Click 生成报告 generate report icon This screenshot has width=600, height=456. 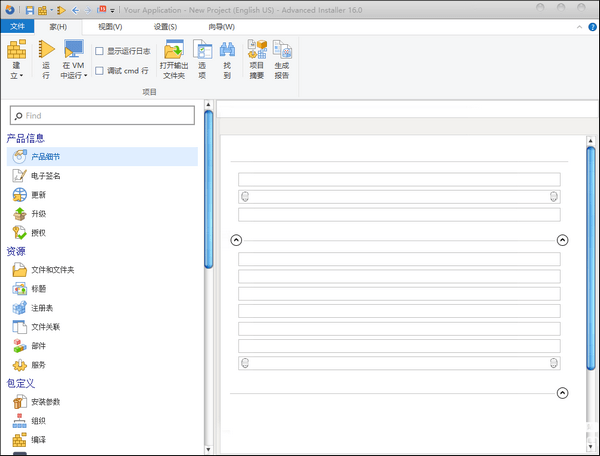pyautogui.click(x=282, y=58)
